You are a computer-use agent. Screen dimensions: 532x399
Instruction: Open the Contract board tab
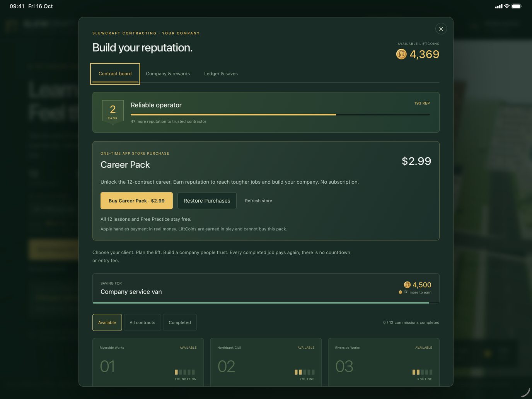[115, 73]
